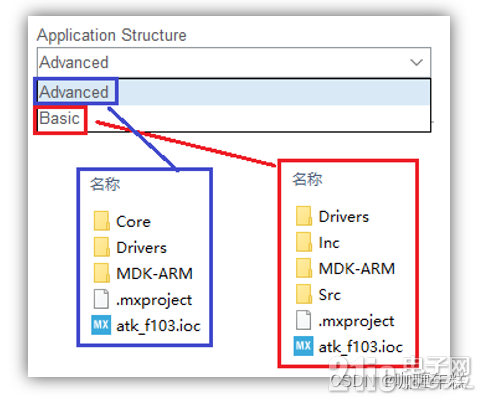This screenshot has width=482, height=399.
Task: Select atk_f103.ioc name in red listing
Action: pyautogui.click(x=361, y=347)
